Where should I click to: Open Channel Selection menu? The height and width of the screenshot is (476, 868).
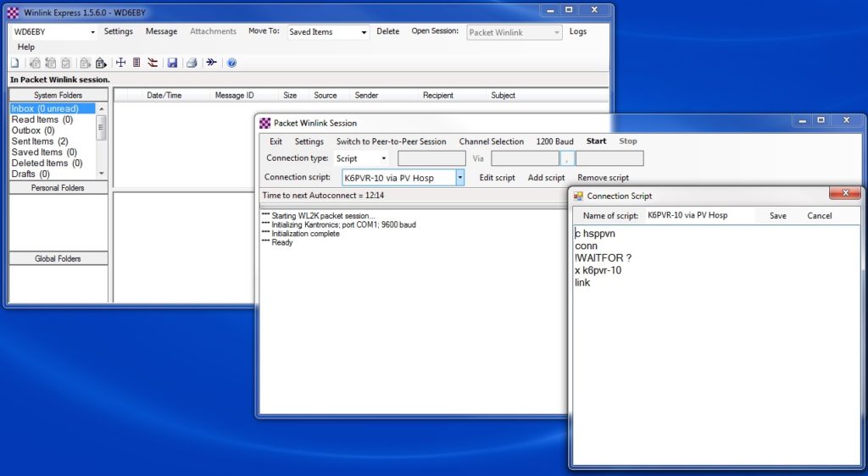(x=492, y=141)
